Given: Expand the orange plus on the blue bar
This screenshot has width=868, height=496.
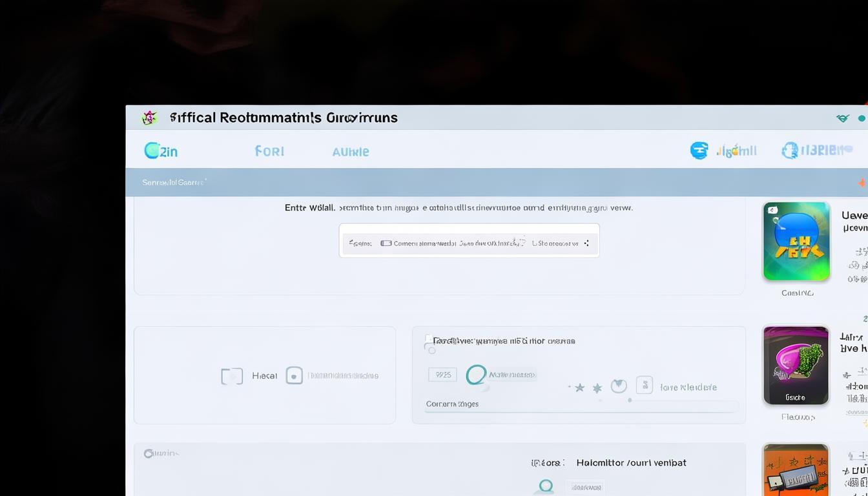Looking at the screenshot, I should 862,183.
